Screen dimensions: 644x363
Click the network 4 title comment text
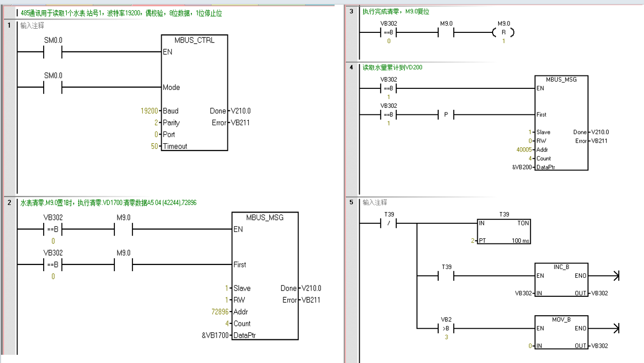(392, 67)
